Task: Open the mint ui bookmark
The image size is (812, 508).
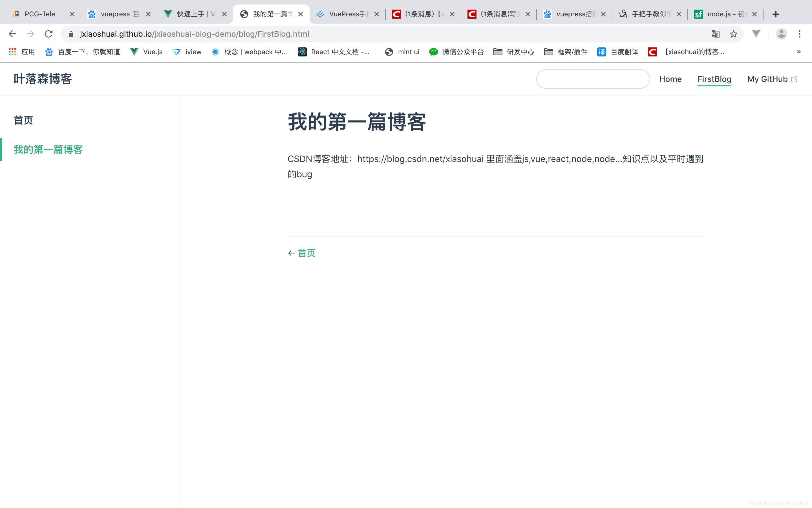Action: [x=402, y=52]
